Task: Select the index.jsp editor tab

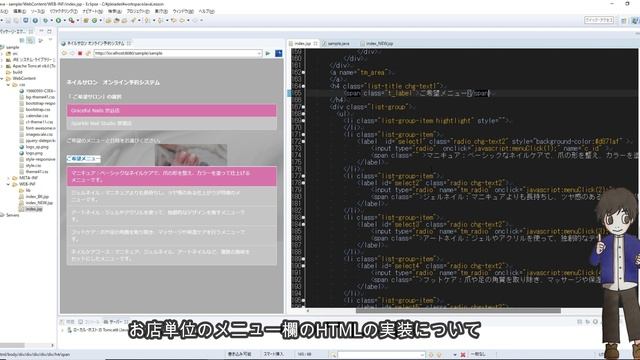Action: point(302,43)
